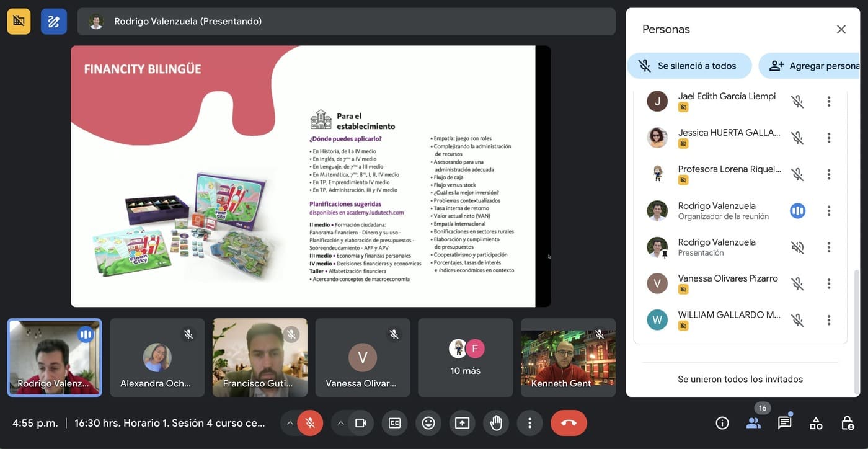This screenshot has width=868, height=449.
Task: Open more options for Jael Edith Garcia Liempi
Action: tap(828, 101)
